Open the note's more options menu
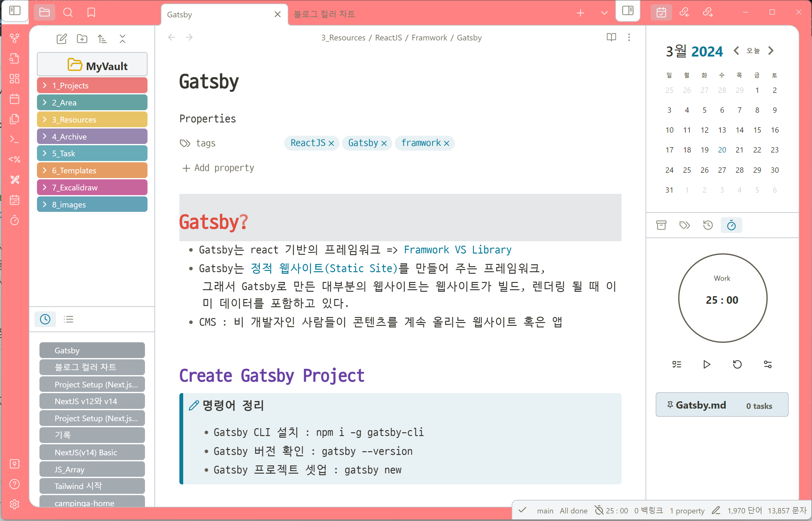812x521 pixels. 629,37
